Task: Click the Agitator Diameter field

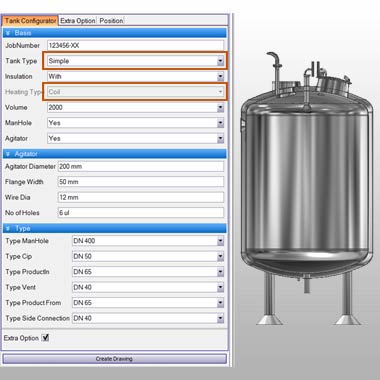Action: click(x=141, y=166)
